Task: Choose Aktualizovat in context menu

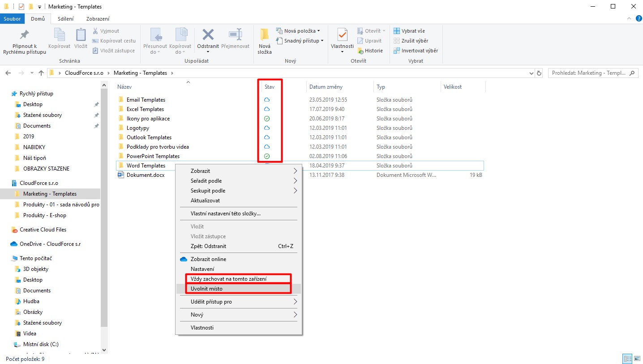Action: tap(240, 201)
